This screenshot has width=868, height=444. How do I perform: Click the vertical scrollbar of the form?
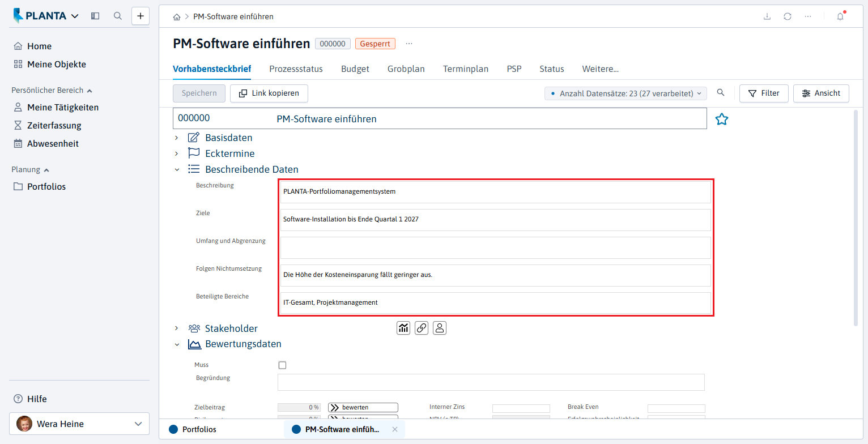pyautogui.click(x=856, y=218)
